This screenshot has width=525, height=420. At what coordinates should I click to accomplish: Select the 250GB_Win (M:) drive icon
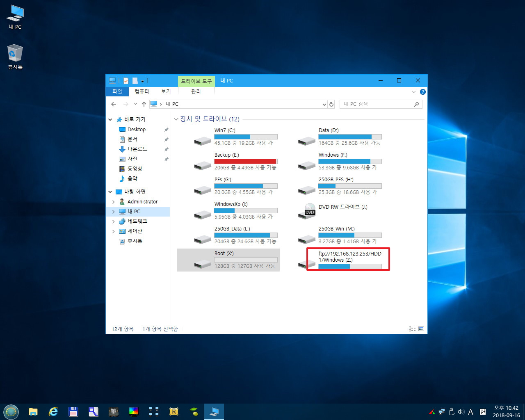pyautogui.click(x=306, y=239)
